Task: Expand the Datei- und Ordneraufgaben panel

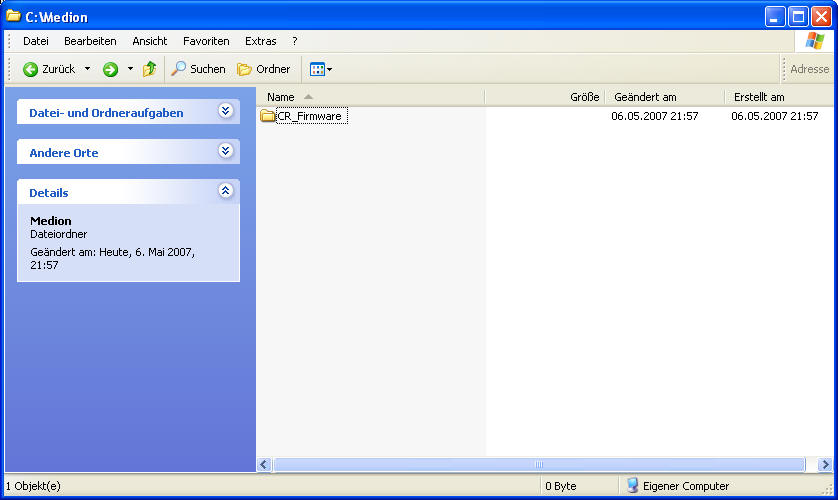Action: point(226,111)
